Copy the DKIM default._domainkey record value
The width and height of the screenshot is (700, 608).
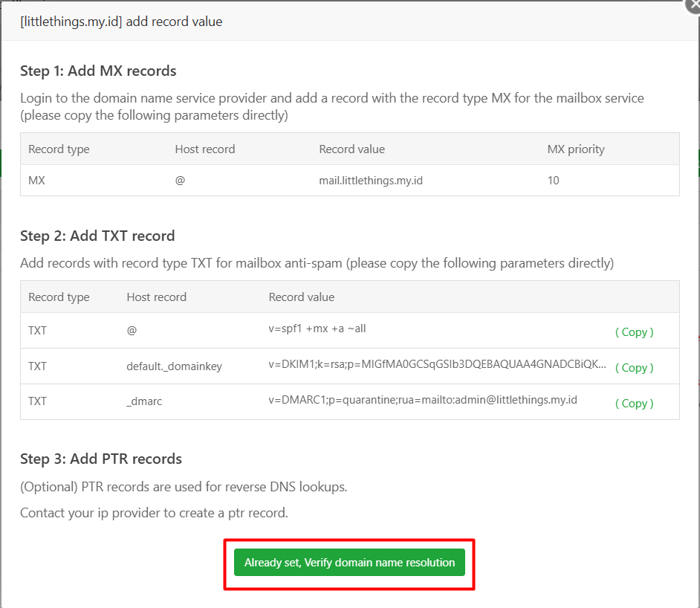click(x=633, y=367)
